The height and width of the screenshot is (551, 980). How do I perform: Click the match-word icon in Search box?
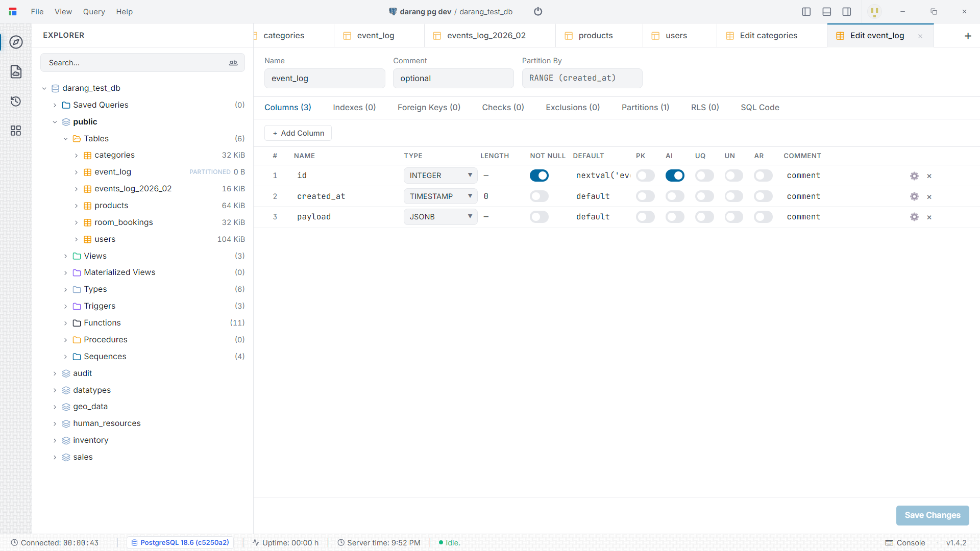pyautogui.click(x=233, y=63)
